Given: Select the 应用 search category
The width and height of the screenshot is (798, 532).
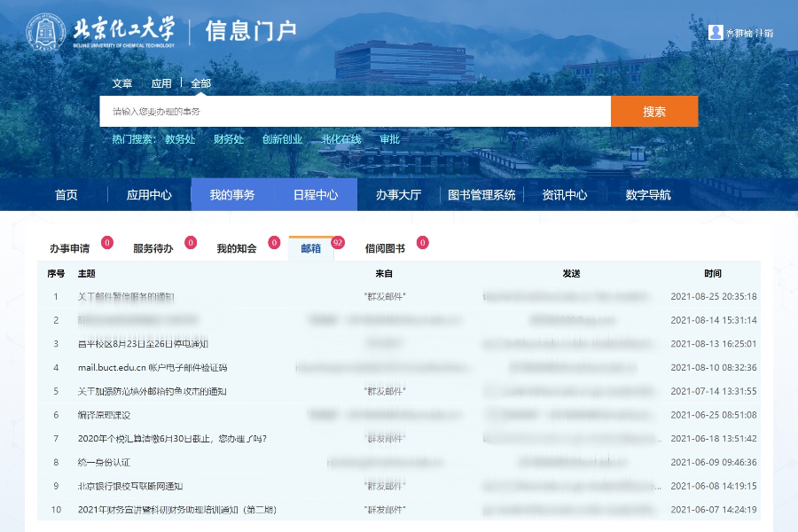Looking at the screenshot, I should pyautogui.click(x=161, y=83).
